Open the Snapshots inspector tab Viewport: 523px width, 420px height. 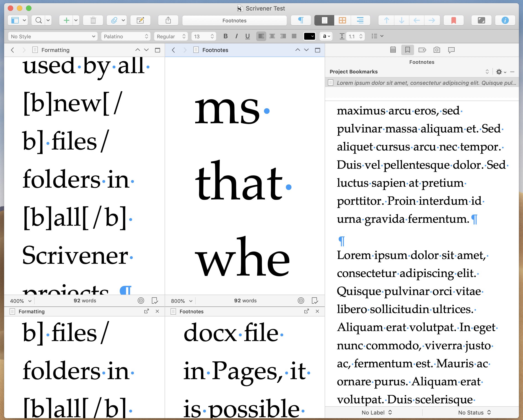click(x=437, y=50)
